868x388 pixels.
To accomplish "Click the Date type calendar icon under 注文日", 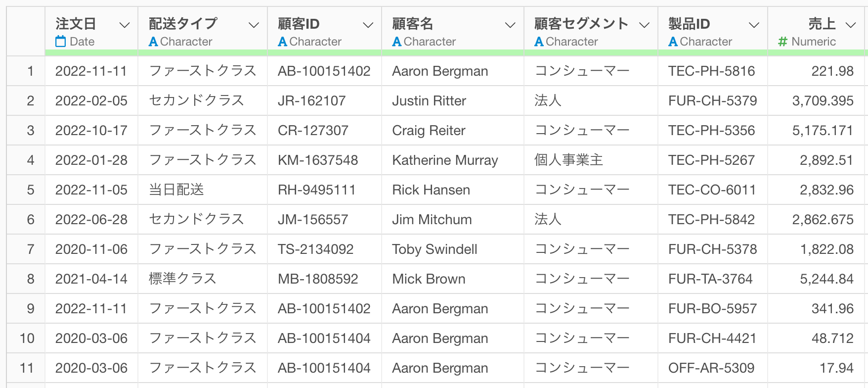I will (x=61, y=42).
